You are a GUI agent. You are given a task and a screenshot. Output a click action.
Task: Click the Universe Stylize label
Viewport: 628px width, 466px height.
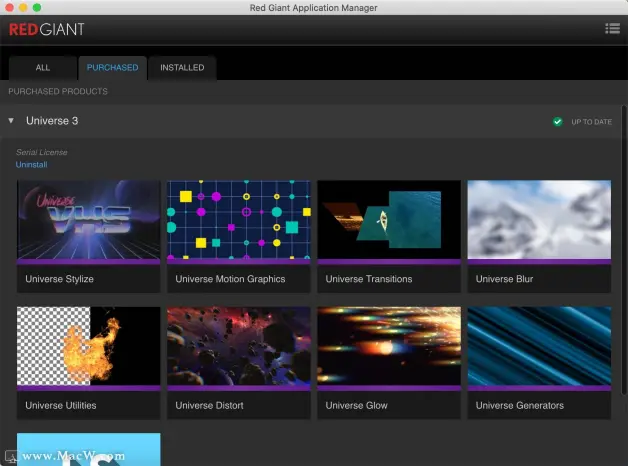59,279
